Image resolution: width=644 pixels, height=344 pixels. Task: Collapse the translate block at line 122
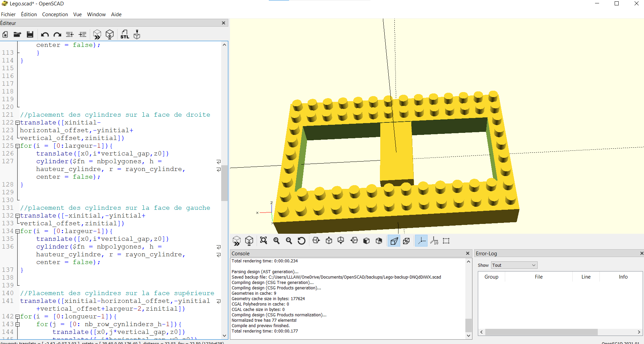coord(18,123)
